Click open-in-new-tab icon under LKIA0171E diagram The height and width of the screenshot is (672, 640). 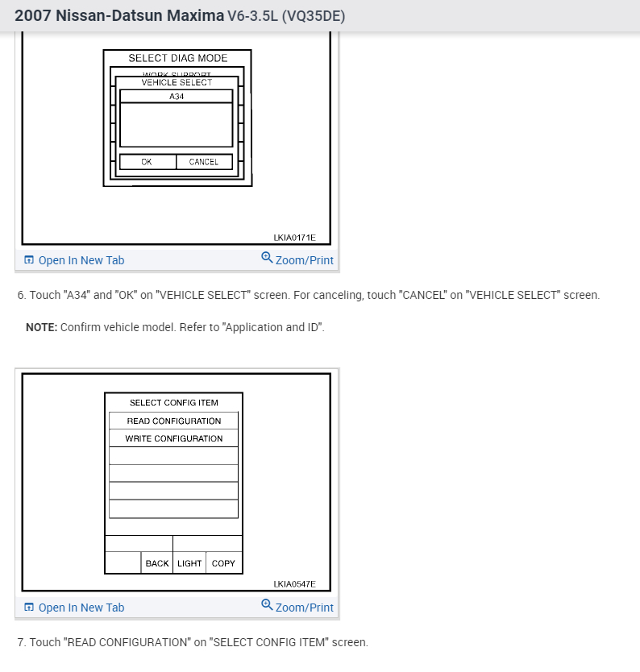29,259
